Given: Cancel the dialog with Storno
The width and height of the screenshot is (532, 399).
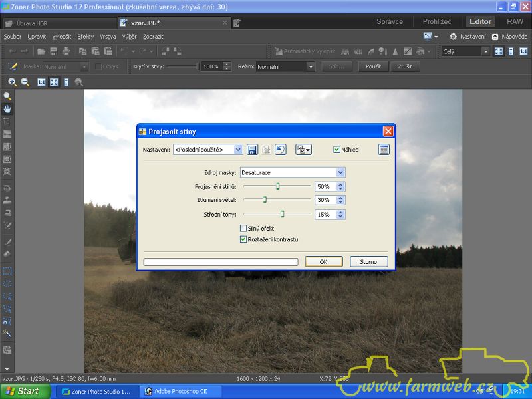Looking at the screenshot, I should [368, 262].
